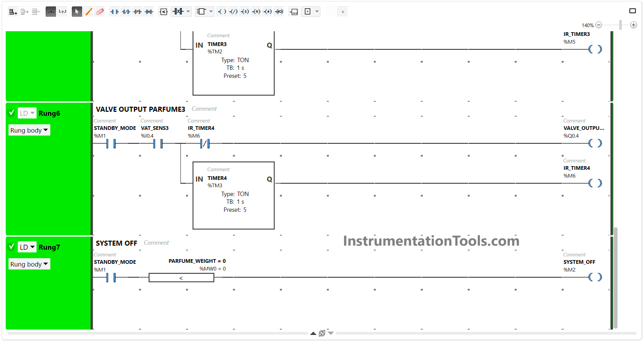Open the Rung7 LD language dropdown

[27, 247]
